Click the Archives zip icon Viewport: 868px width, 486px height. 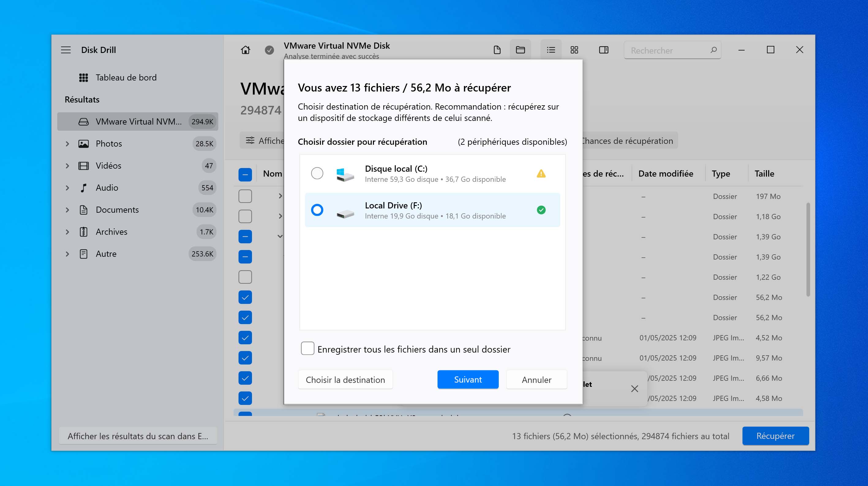coord(84,232)
